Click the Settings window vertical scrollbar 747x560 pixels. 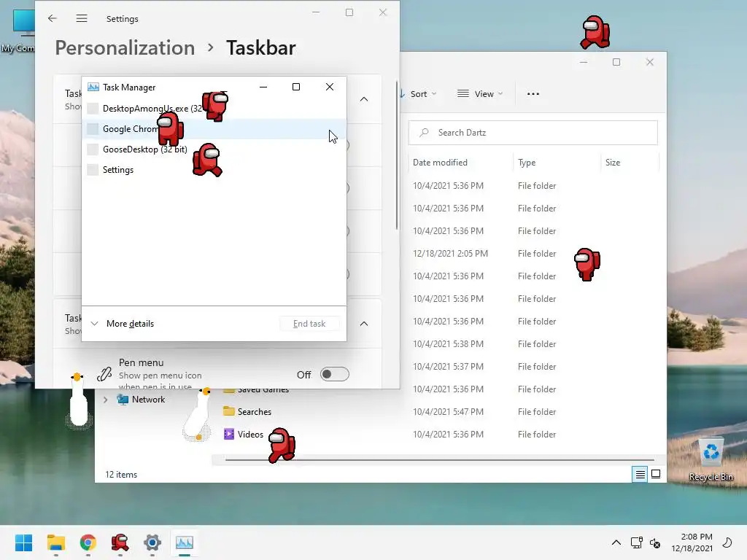397,155
